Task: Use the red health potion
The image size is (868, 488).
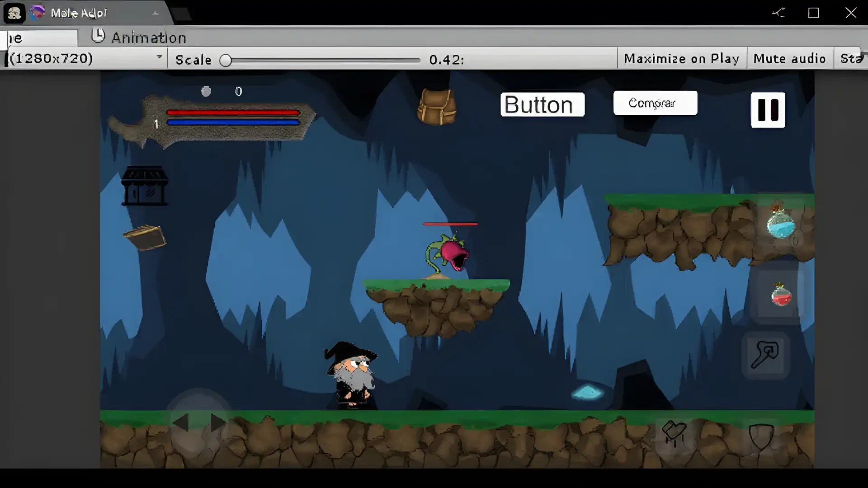Action: click(781, 295)
